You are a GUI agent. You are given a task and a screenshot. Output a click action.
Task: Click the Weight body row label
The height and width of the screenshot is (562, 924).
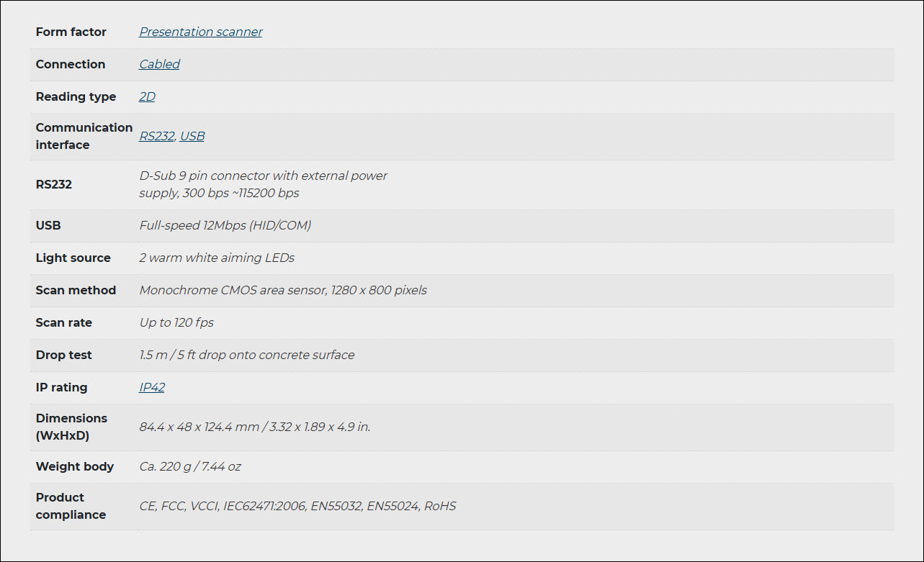pos(75,466)
